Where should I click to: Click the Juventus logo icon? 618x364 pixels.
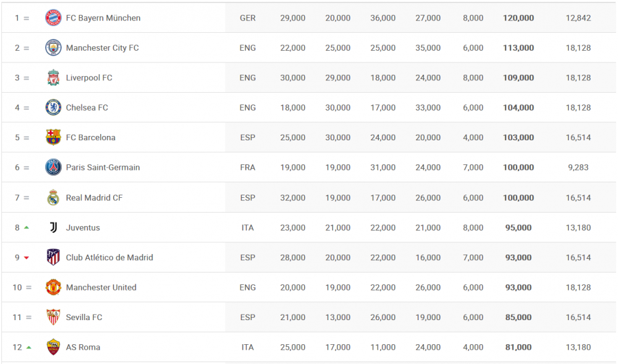[53, 227]
